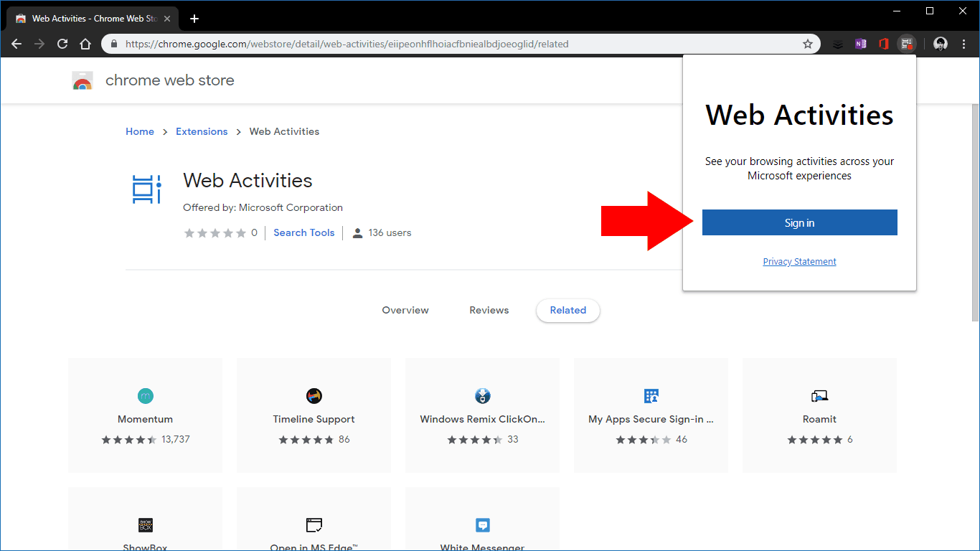Click the Web Activities extension toolbar icon
980x551 pixels.
[908, 44]
